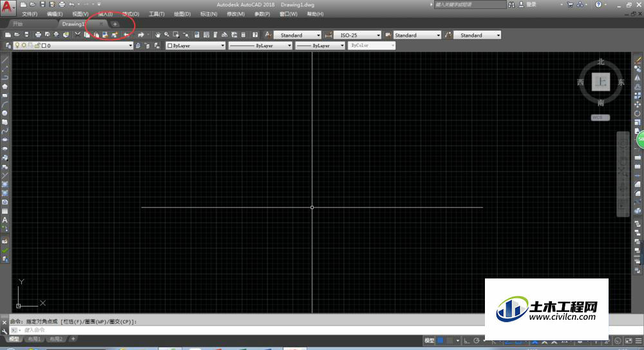Toggle ortho mode in status bar
The image size is (644, 350).
pyautogui.click(x=466, y=340)
